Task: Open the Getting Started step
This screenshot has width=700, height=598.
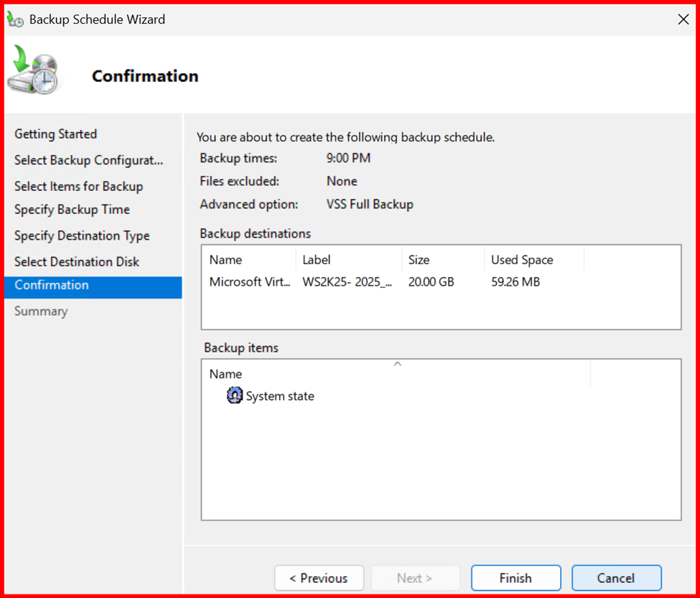Action: [x=55, y=134]
